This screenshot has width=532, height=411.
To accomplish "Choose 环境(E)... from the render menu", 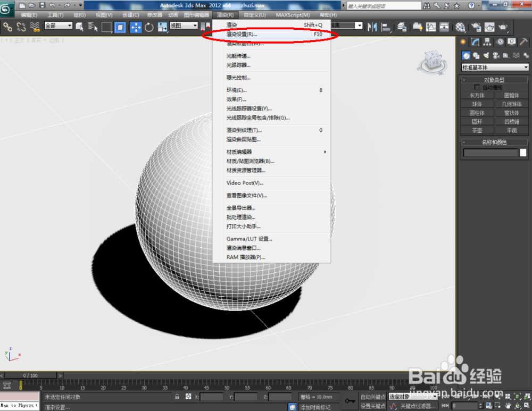I will 271,90.
